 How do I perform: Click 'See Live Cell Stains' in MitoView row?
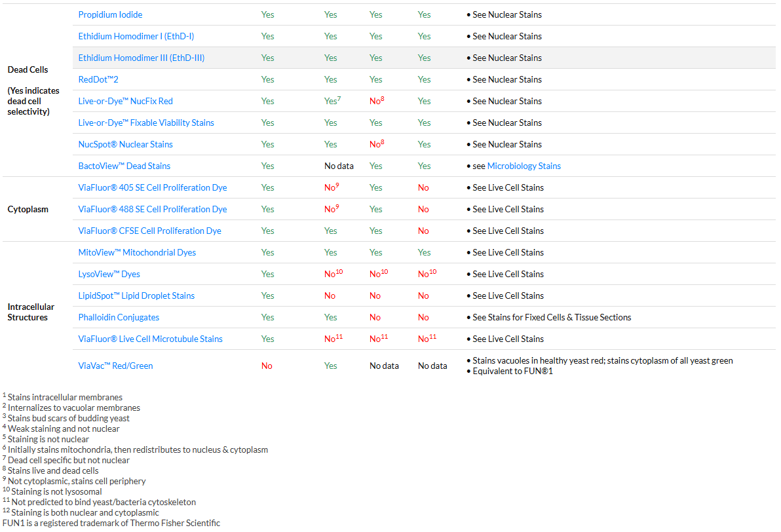pyautogui.click(x=508, y=252)
